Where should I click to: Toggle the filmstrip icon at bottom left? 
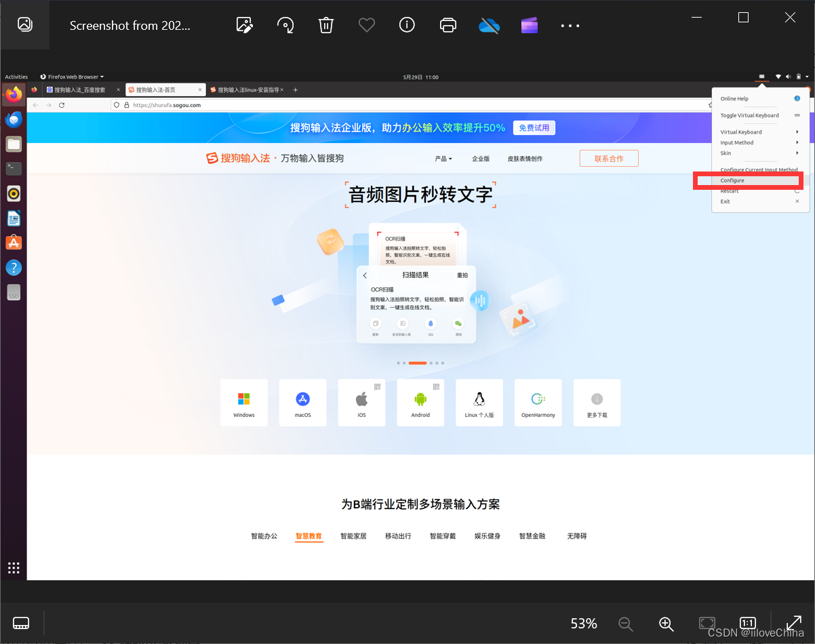click(x=21, y=622)
